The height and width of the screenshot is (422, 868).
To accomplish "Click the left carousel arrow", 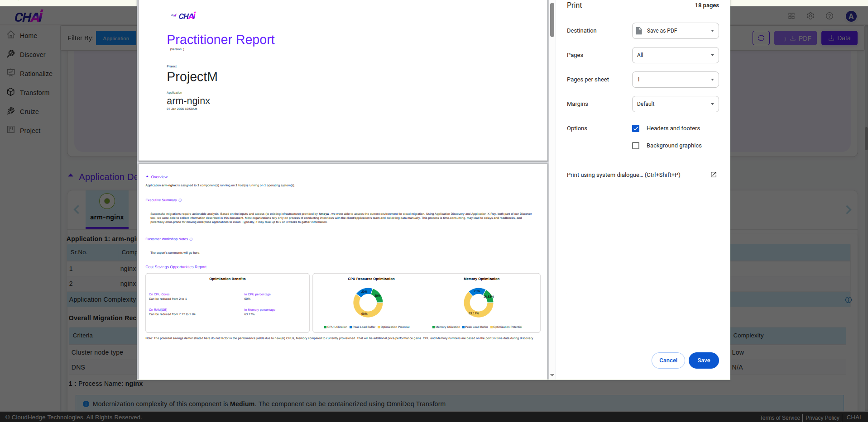I will click(77, 209).
